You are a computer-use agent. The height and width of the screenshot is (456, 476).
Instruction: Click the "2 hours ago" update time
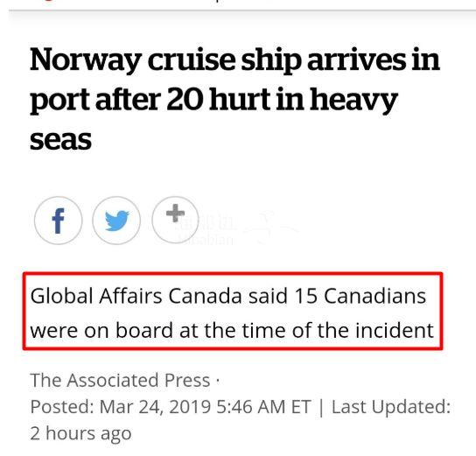80,433
